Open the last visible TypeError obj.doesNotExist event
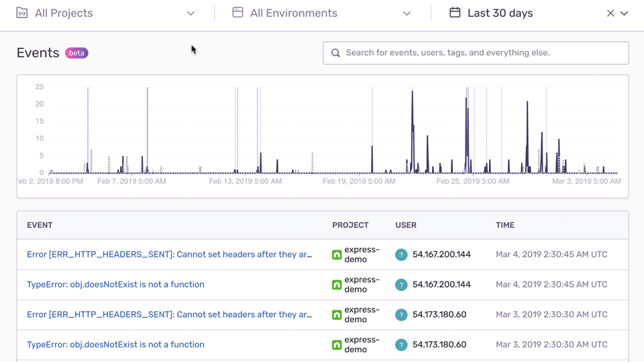 115,345
